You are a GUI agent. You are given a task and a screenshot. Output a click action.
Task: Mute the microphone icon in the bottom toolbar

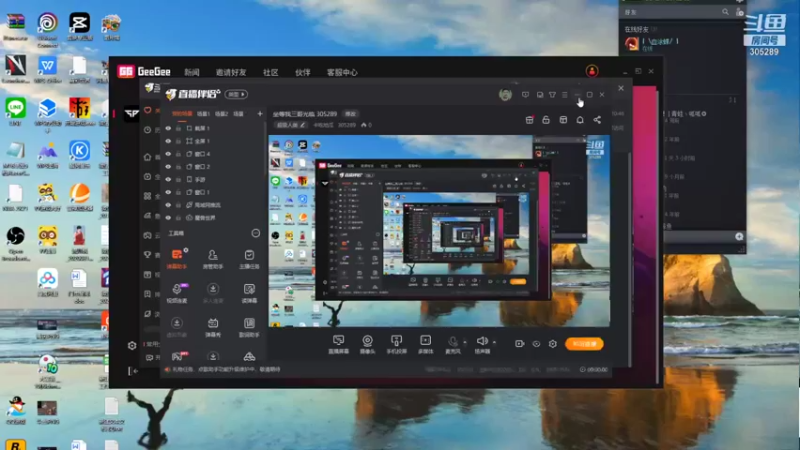click(453, 341)
